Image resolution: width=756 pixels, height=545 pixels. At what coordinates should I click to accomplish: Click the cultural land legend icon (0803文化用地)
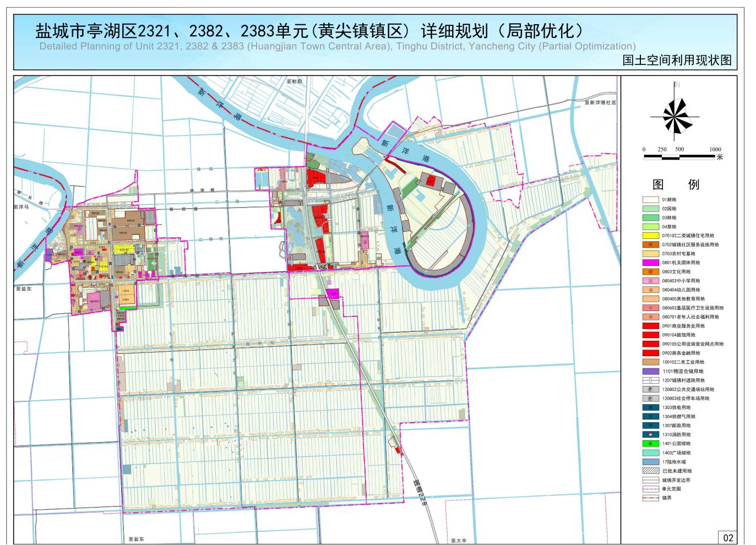[x=650, y=272]
